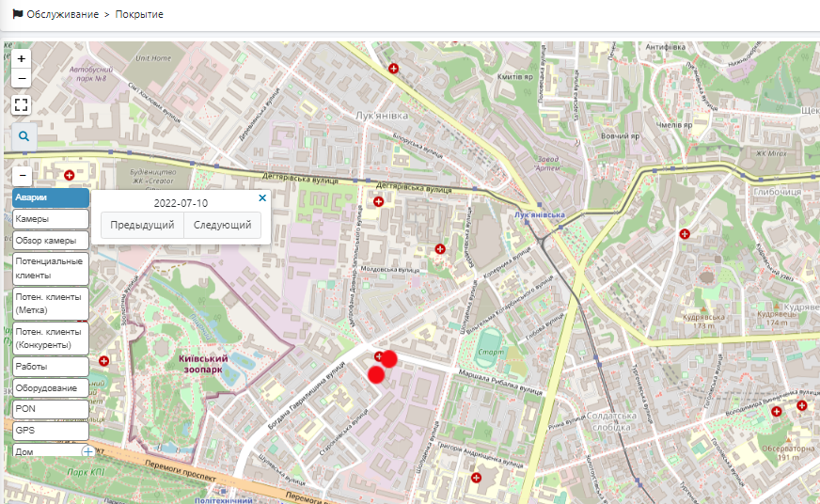Screen dimensions: 820x504
Task: Select Потен. клиенты (Метка) layer
Action: [x=51, y=304]
